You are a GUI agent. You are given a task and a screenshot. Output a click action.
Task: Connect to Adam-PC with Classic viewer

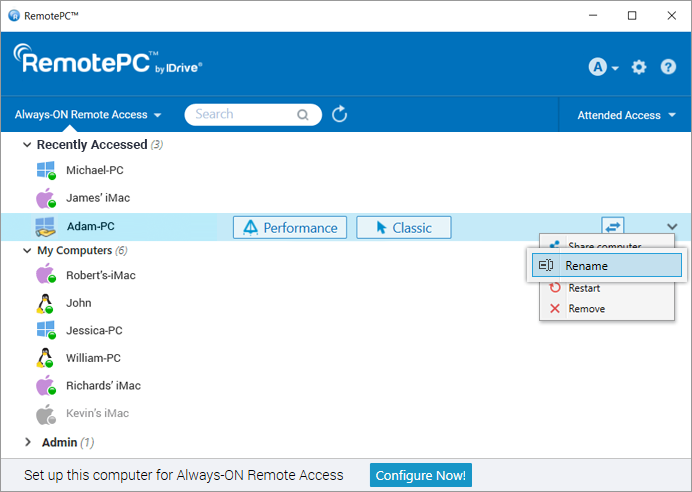pos(404,227)
